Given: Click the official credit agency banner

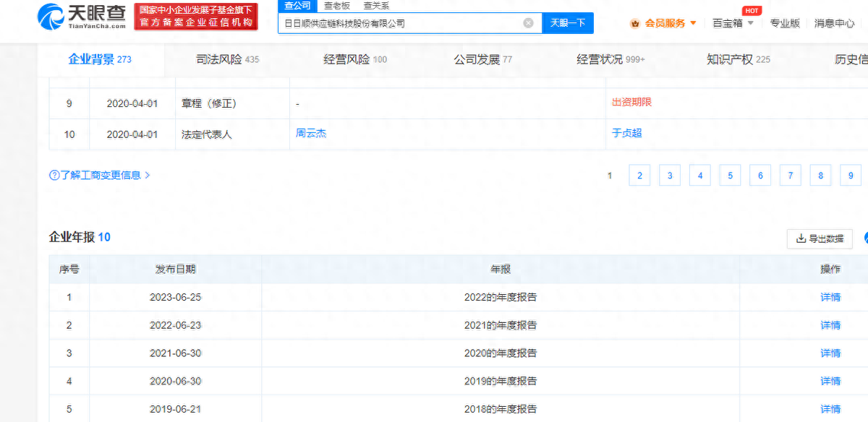Looking at the screenshot, I should click(x=196, y=17).
